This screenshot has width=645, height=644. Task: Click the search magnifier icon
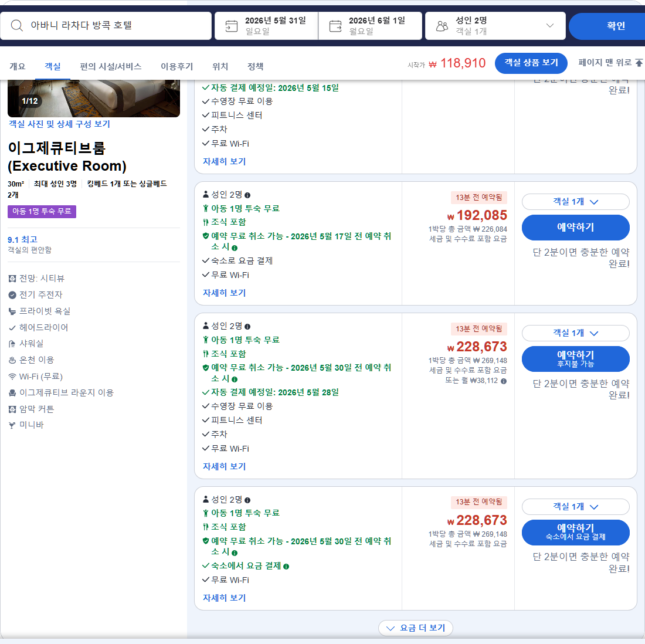click(x=16, y=25)
